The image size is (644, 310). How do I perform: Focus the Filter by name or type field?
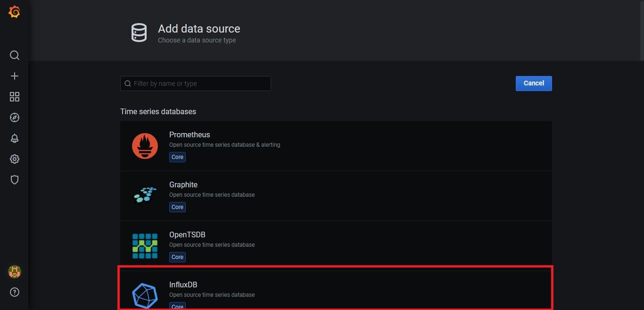click(x=196, y=84)
